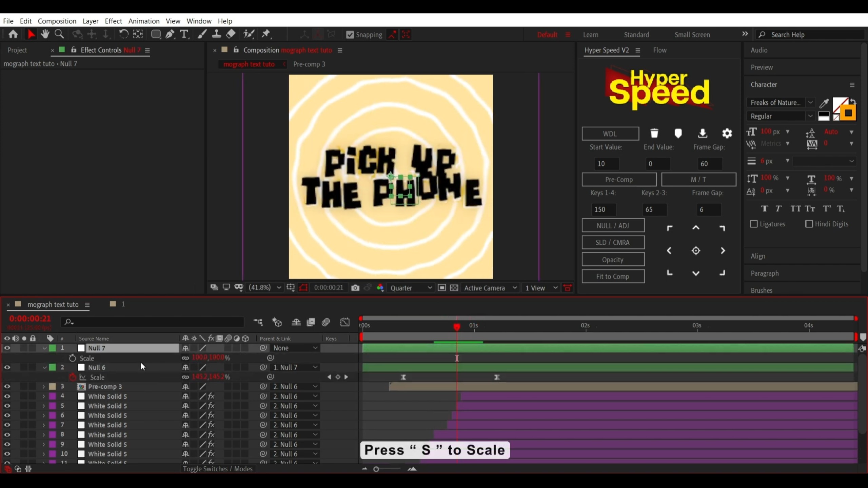Take snapshot with camera icon

pos(355,288)
